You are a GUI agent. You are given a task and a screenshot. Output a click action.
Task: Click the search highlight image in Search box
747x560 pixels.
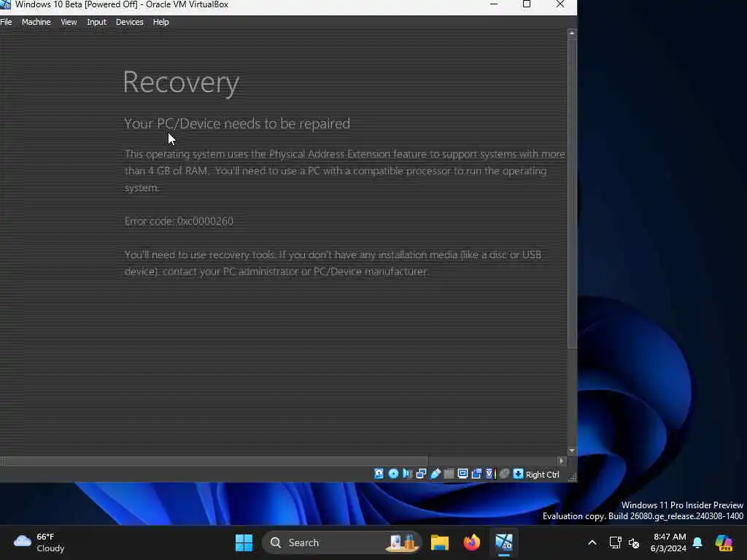(403, 542)
